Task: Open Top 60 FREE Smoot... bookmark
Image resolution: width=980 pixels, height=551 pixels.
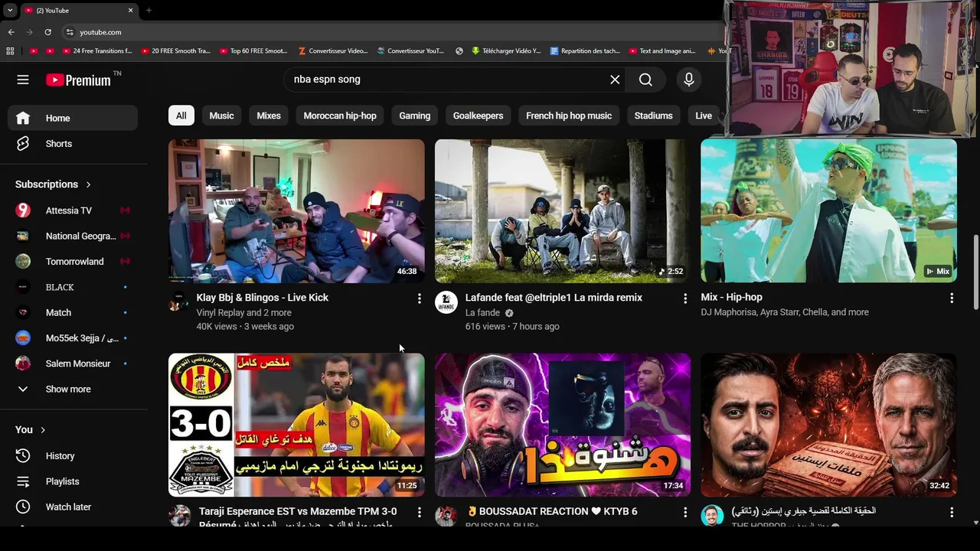Action: coord(253,51)
